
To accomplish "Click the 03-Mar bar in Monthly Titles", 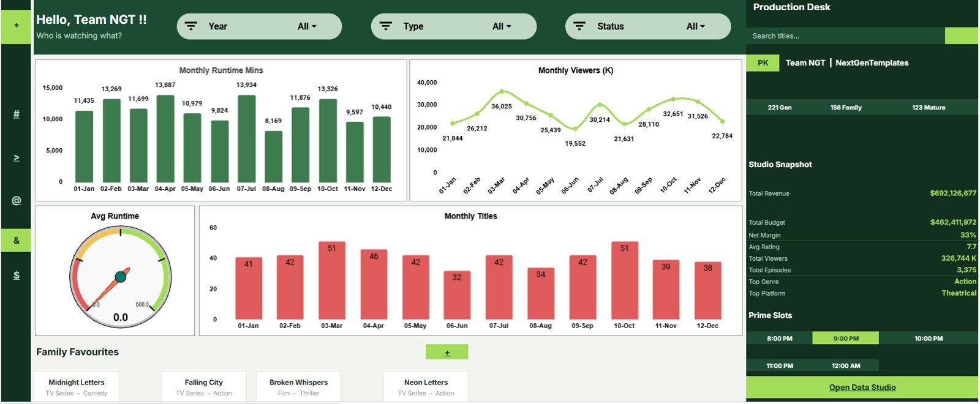I will (331, 280).
